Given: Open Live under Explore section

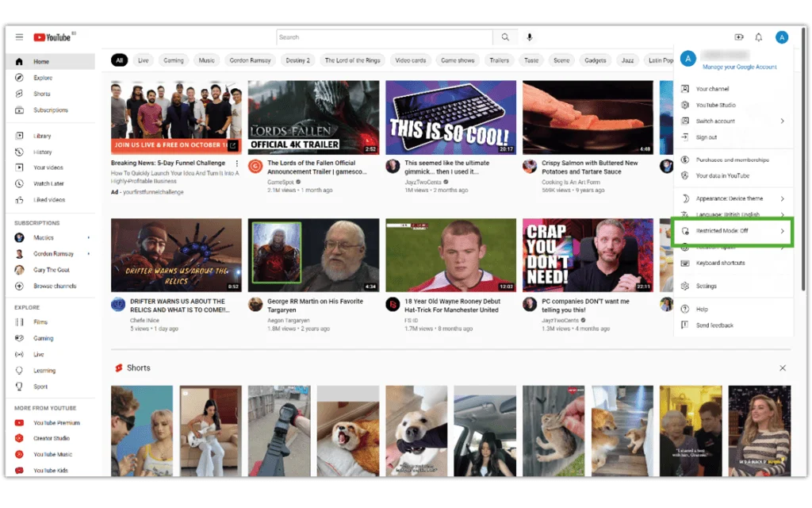Looking at the screenshot, I should coord(51,355).
